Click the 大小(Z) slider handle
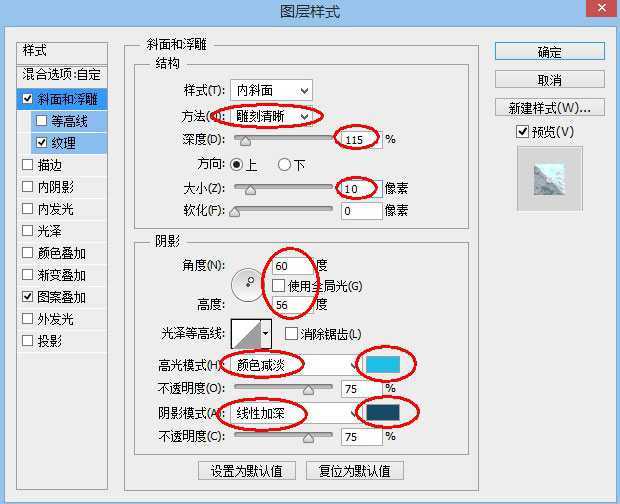Image resolution: width=620 pixels, height=504 pixels. [x=250, y=190]
